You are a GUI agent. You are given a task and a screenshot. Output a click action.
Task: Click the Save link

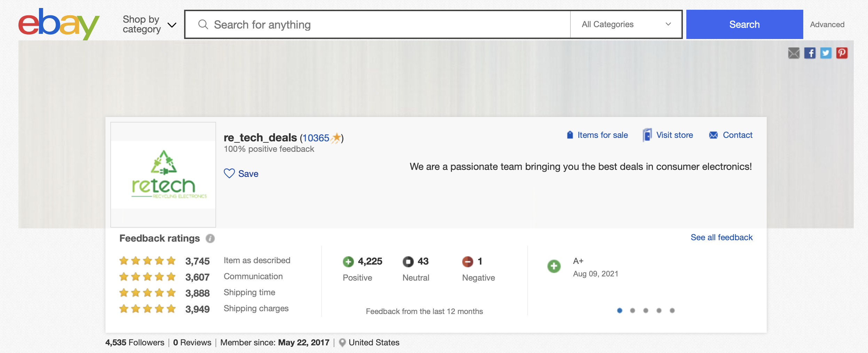248,174
